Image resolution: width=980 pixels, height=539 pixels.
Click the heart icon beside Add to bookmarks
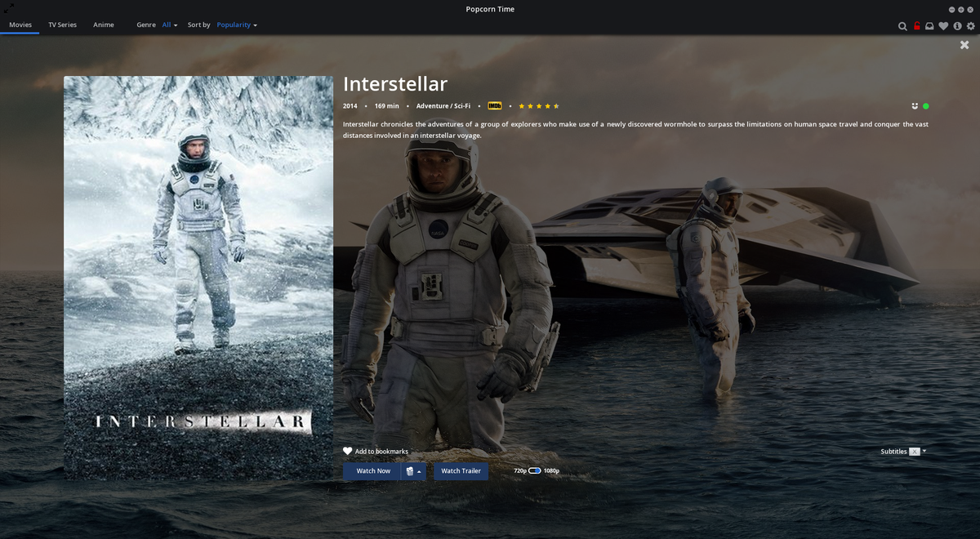click(x=348, y=452)
